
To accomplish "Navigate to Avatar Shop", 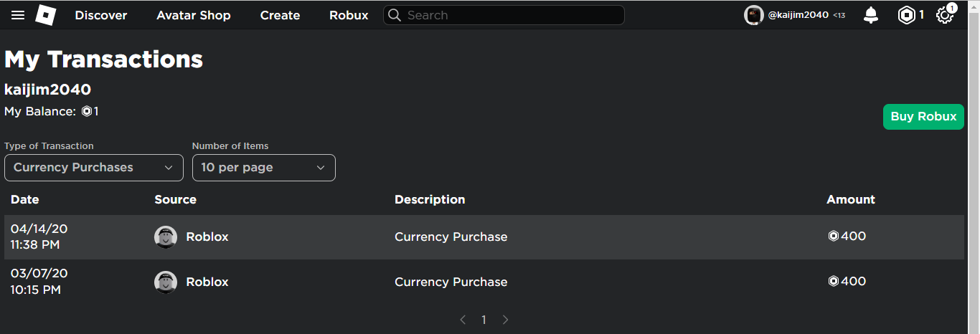I will pyautogui.click(x=194, y=15).
